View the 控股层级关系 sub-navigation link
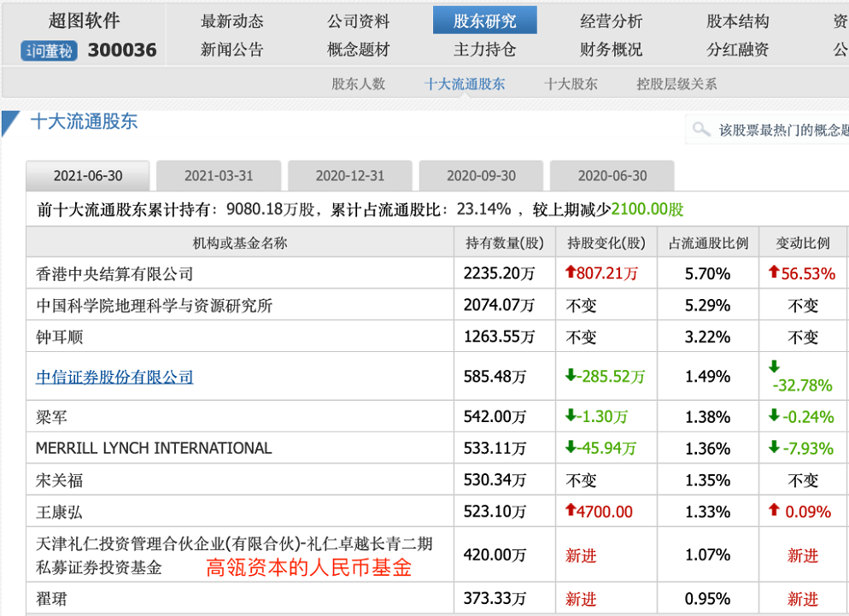Screen dimensions: 849x616 [x=676, y=84]
